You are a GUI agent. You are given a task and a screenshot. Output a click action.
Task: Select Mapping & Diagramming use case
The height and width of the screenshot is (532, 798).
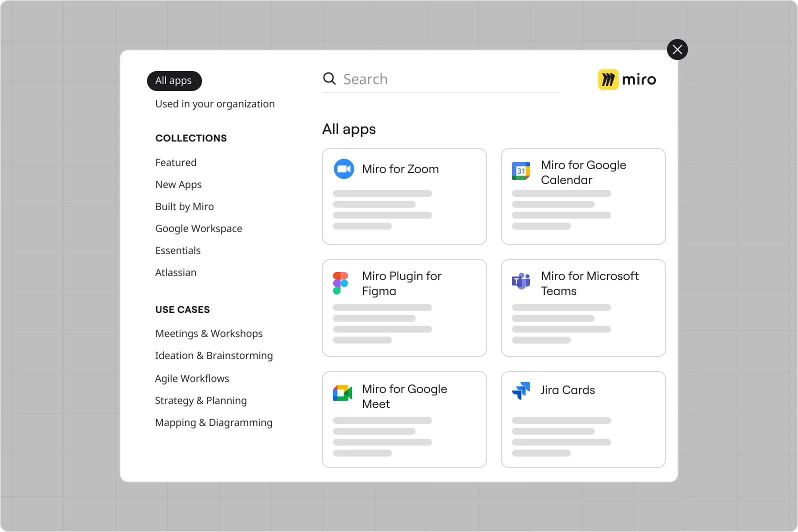point(214,422)
